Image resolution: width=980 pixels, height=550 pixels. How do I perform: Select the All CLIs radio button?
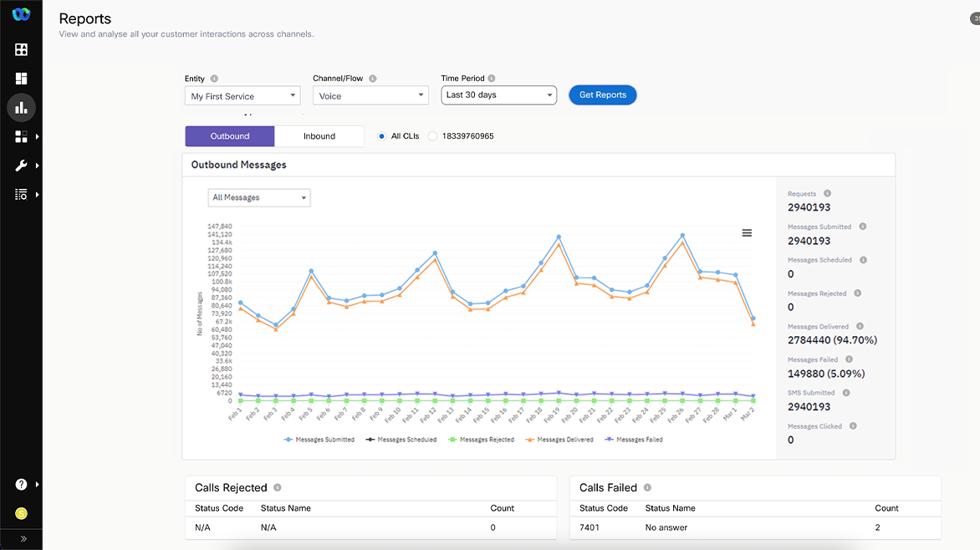382,136
